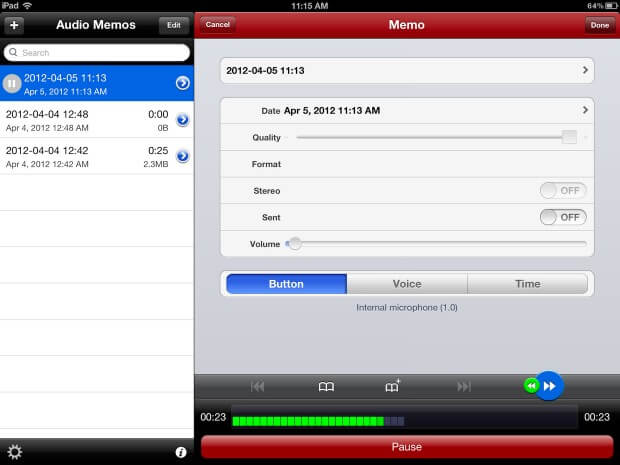Add a bookmark with book-plus icon

(x=393, y=386)
